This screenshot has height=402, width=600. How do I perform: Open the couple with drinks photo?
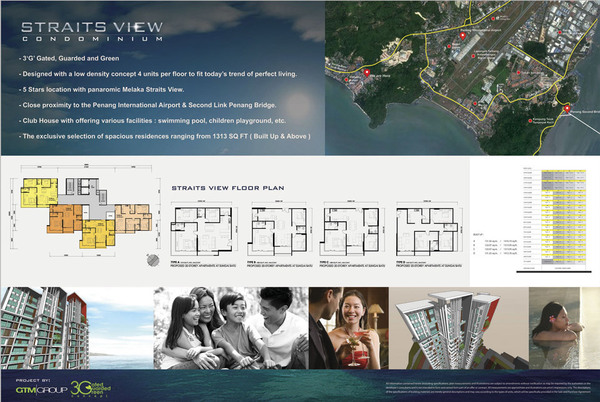[x=349, y=328]
